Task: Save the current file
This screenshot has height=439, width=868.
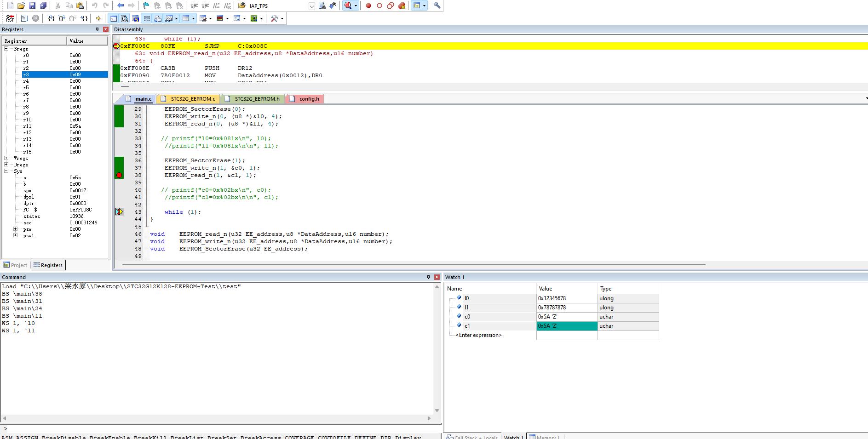Action: click(x=32, y=6)
